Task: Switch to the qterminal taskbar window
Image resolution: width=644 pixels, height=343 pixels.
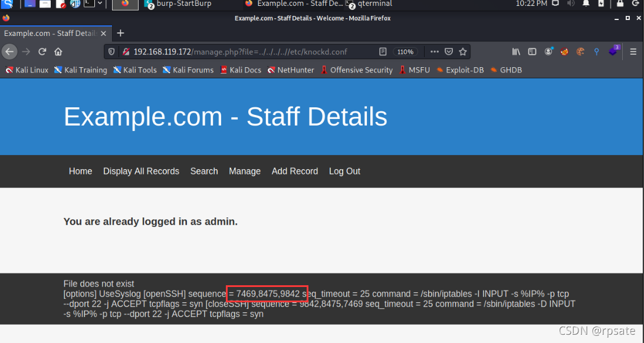Action: 369,4
